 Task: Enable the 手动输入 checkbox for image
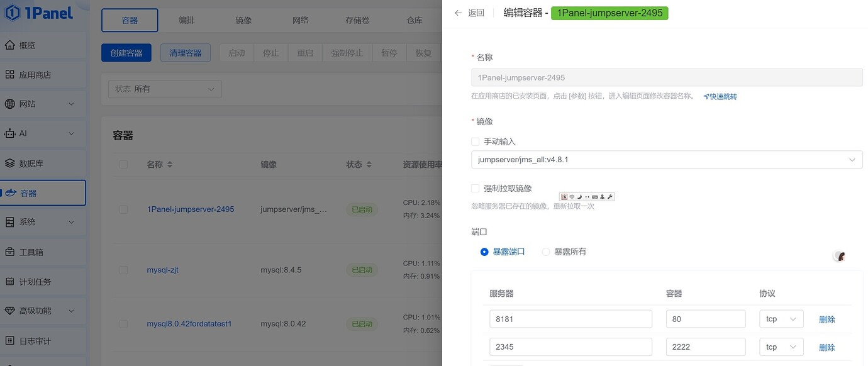pyautogui.click(x=476, y=141)
